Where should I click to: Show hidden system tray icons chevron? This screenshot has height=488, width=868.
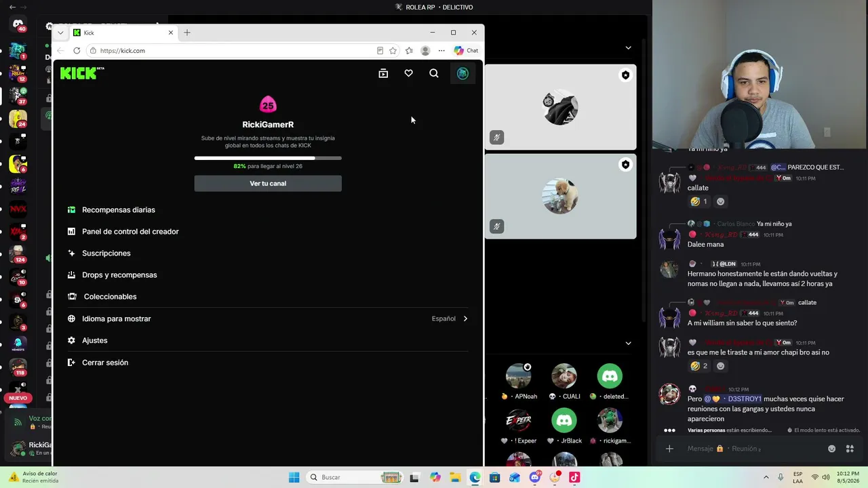coord(766,477)
